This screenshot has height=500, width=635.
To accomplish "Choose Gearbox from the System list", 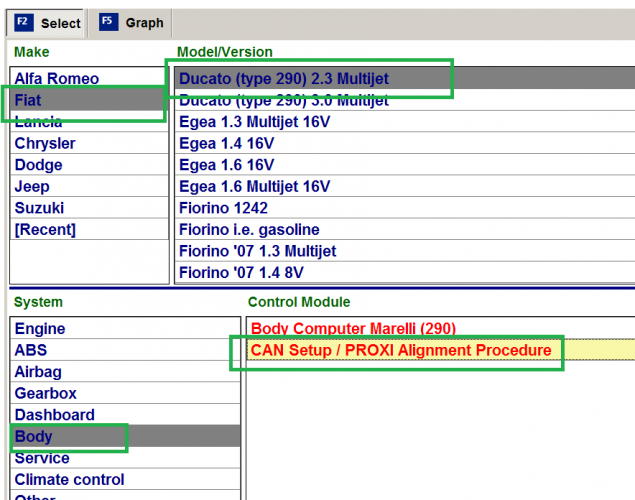I will (45, 394).
